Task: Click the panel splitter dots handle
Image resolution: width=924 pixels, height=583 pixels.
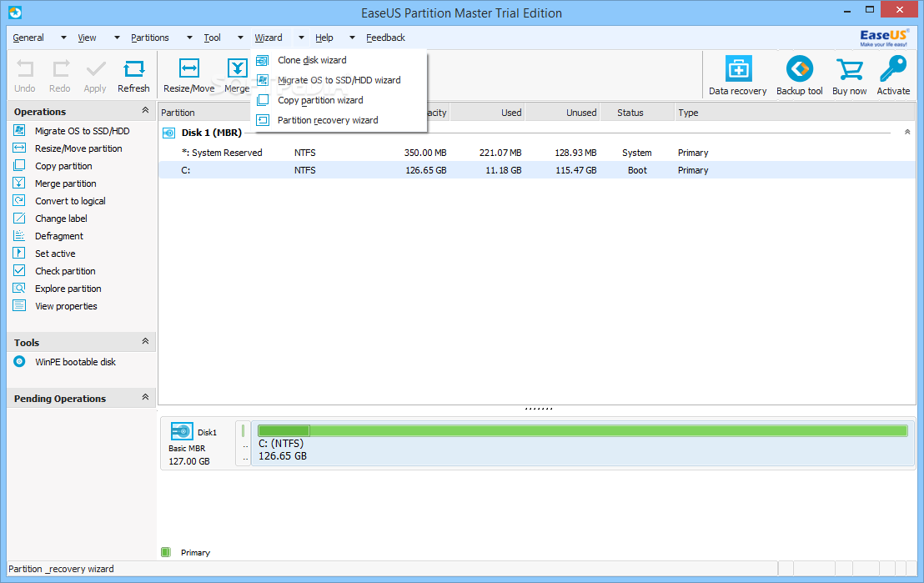Action: (539, 409)
